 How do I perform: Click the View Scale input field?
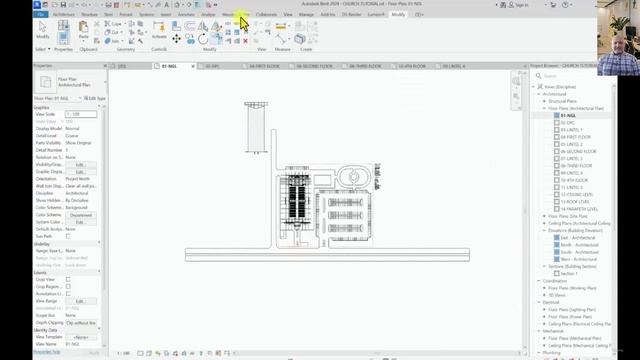pyautogui.click(x=81, y=114)
